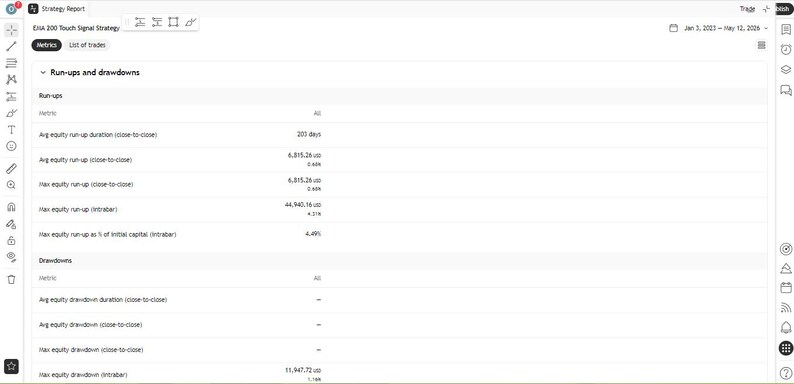Open the favorites star toolbar button
Viewport: 794px width, 384px height.
point(11,366)
